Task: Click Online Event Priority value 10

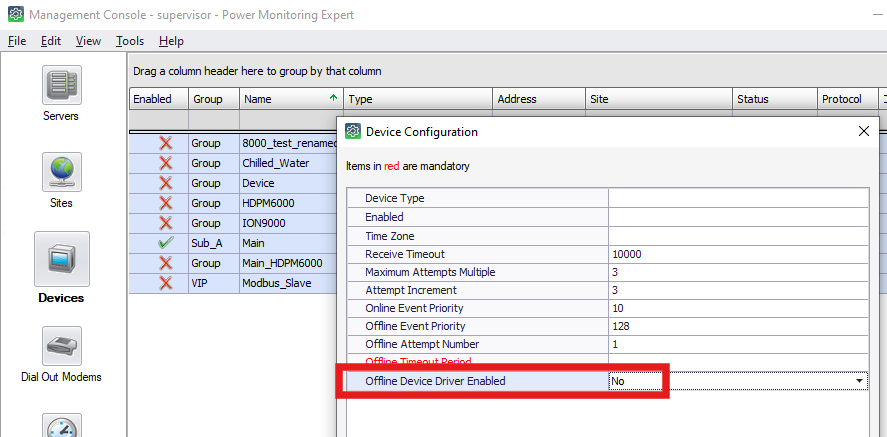Action: tap(738, 308)
